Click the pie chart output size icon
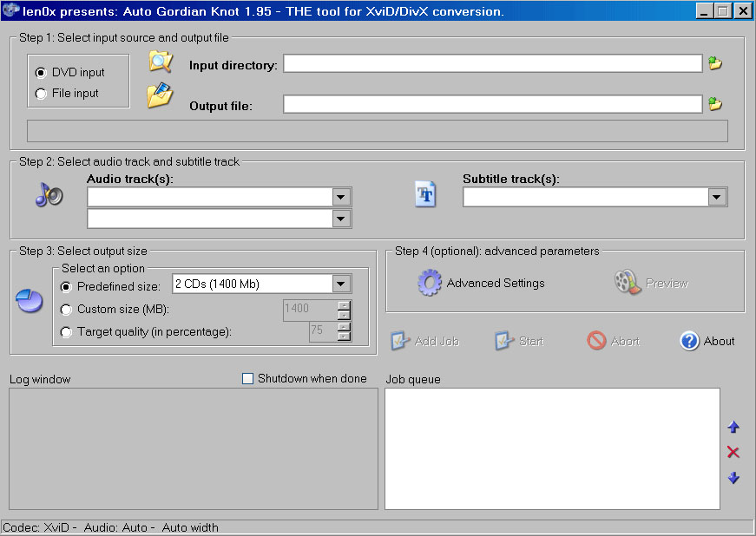The height and width of the screenshot is (536, 756). pos(30,300)
